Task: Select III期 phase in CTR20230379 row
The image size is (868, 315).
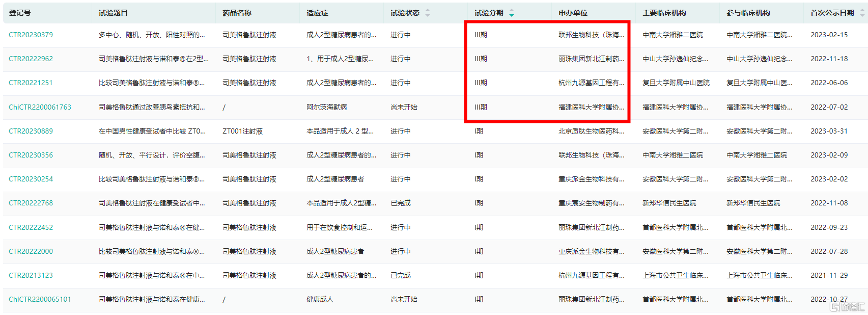Action: (x=481, y=35)
